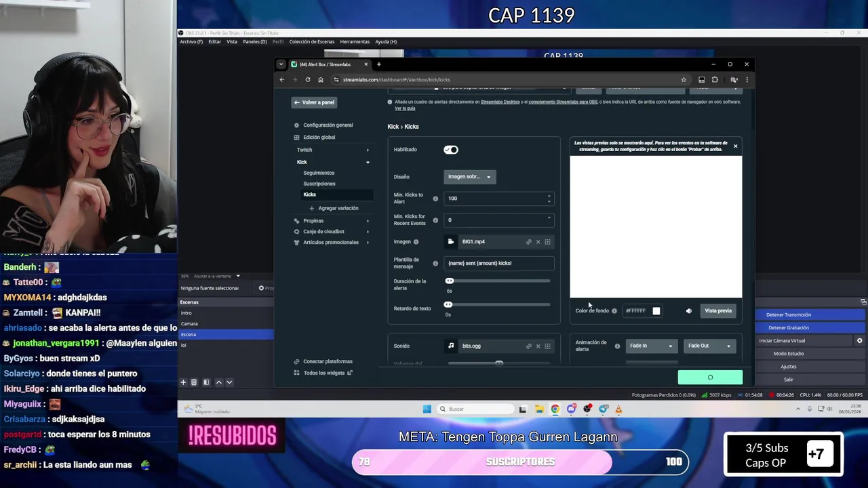Screen dimensions: 868x488
Task: Open info tooltip for Plantilla de mensaje
Action: coord(435,264)
